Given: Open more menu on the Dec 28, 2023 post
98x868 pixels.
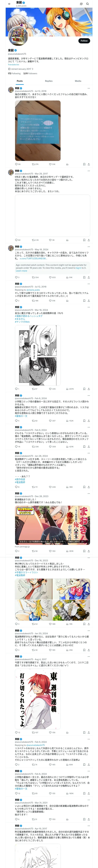Looking at the screenshot, I should coord(89,494).
